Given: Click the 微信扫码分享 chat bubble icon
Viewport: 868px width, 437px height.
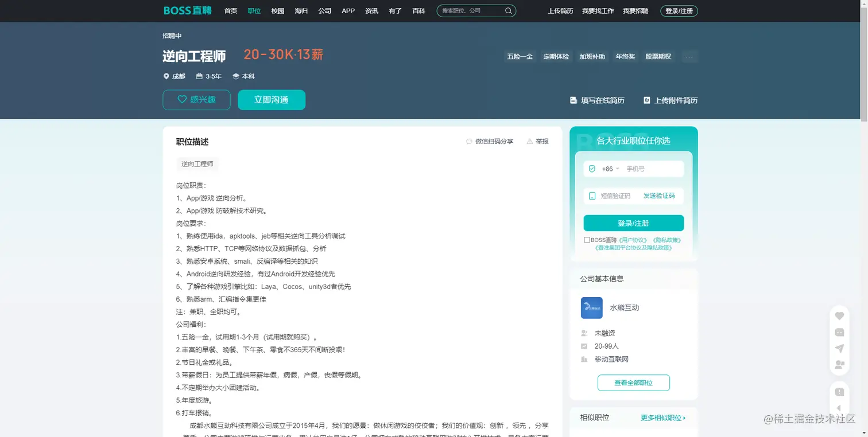Looking at the screenshot, I should (469, 141).
